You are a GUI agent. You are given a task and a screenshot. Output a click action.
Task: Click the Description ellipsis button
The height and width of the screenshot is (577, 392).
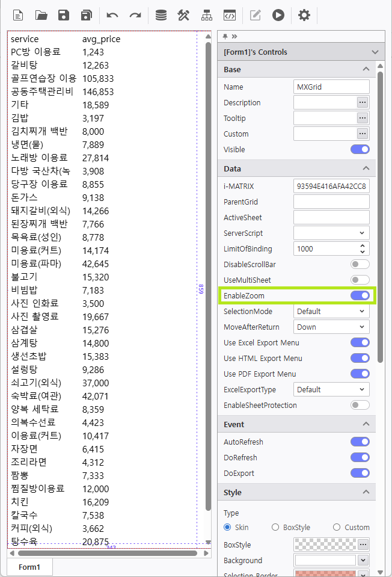pos(362,102)
